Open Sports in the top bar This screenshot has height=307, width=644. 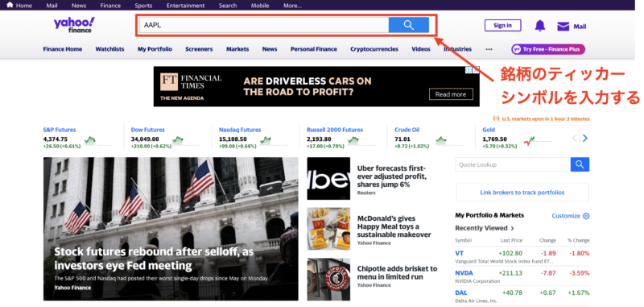click(x=143, y=6)
